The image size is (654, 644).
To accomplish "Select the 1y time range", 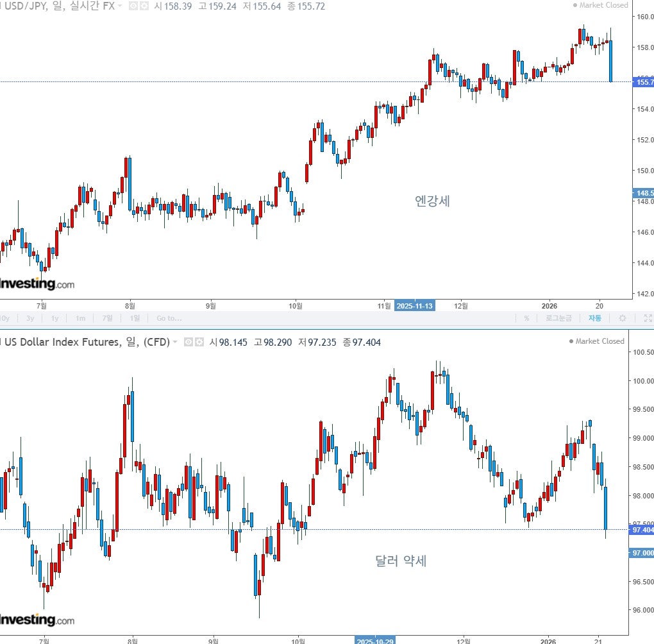I will [55, 318].
